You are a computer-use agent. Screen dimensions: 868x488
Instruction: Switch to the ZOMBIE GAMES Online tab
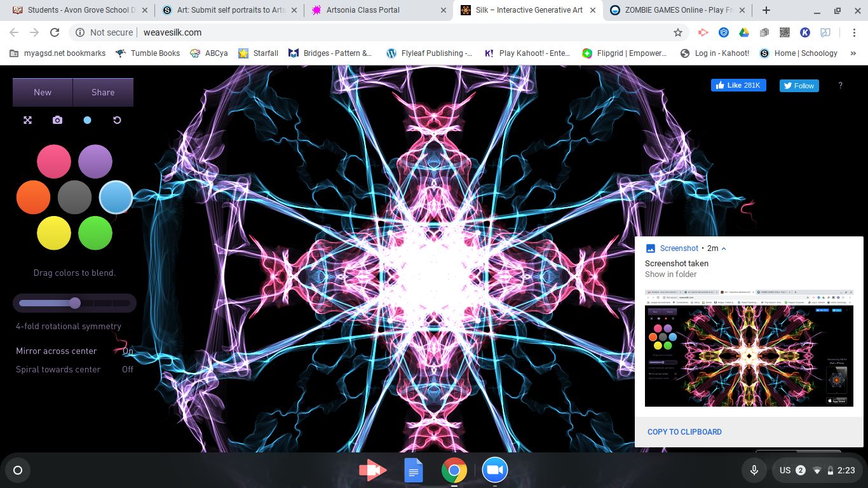pos(674,10)
